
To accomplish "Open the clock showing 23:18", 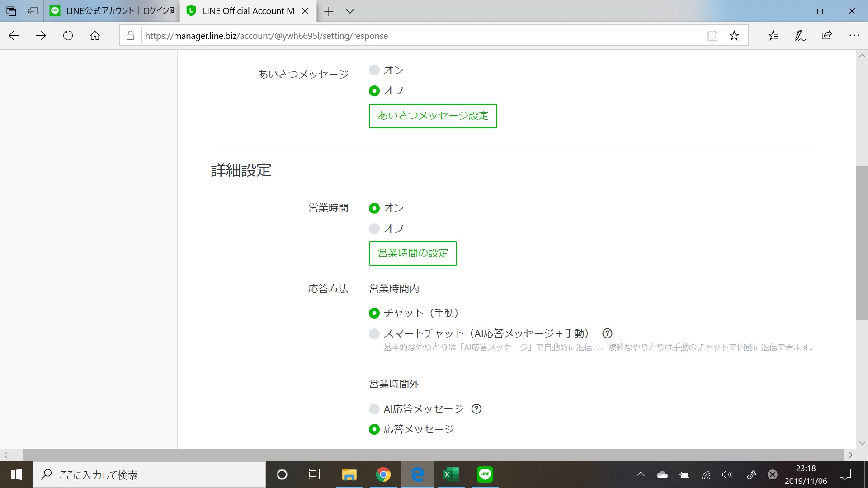I will point(806,474).
